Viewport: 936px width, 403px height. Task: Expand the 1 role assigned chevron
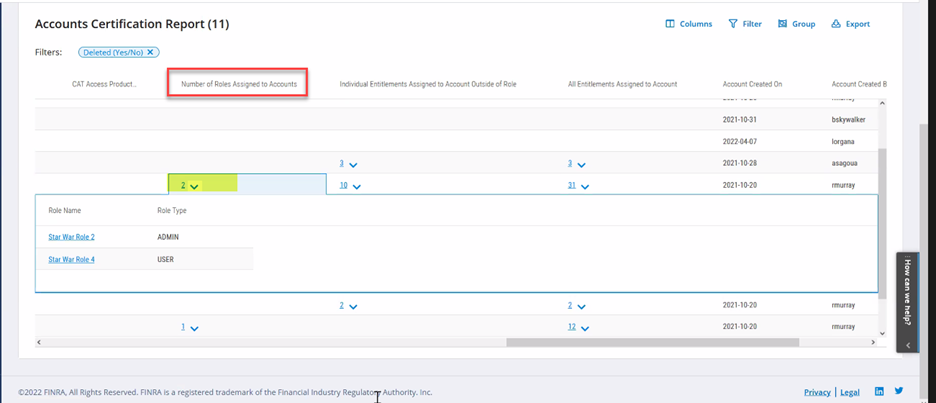194,328
